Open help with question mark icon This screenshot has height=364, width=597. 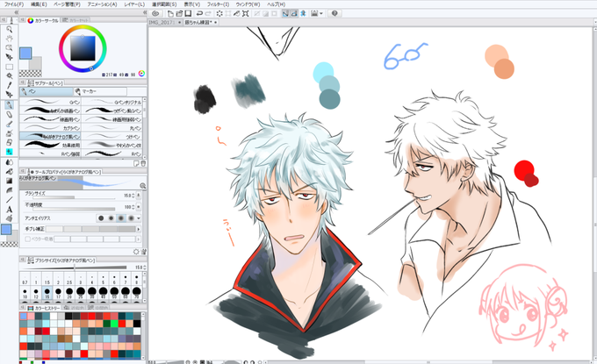[334, 13]
